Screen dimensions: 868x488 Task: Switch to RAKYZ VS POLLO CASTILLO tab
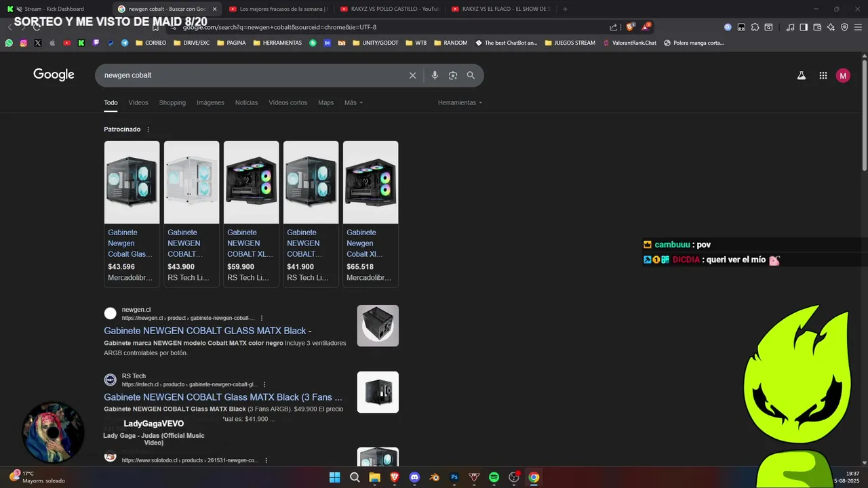(389, 9)
